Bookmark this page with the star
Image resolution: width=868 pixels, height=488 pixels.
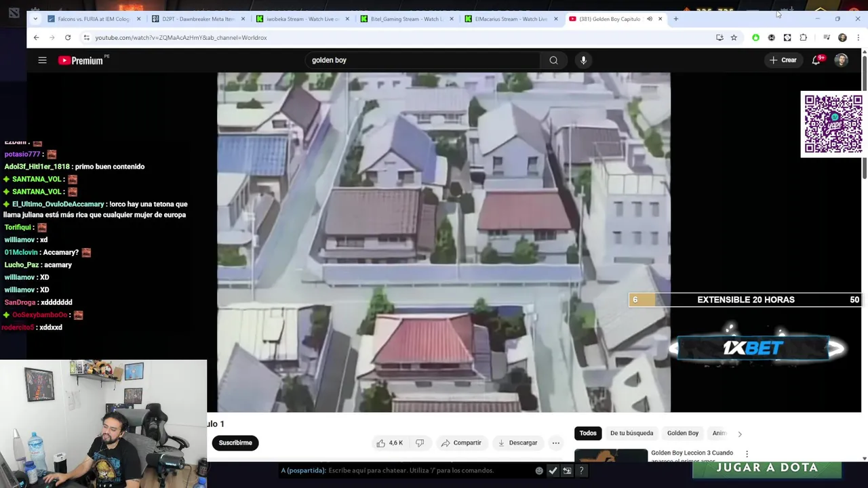pos(734,38)
